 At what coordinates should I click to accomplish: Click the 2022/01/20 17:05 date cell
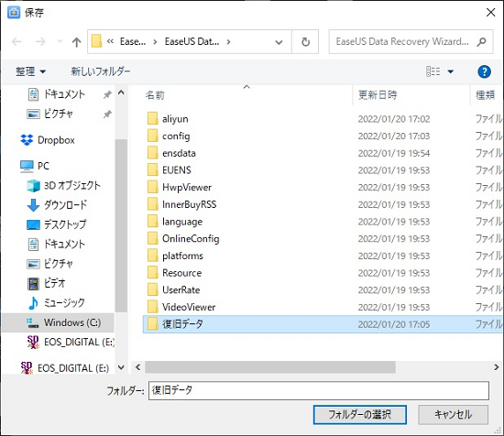tap(394, 324)
